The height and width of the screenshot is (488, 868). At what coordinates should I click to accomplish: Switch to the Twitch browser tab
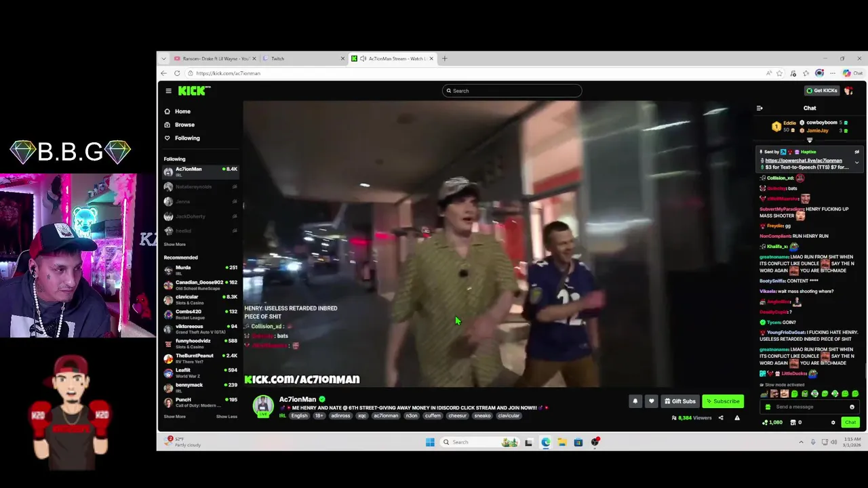(x=302, y=59)
